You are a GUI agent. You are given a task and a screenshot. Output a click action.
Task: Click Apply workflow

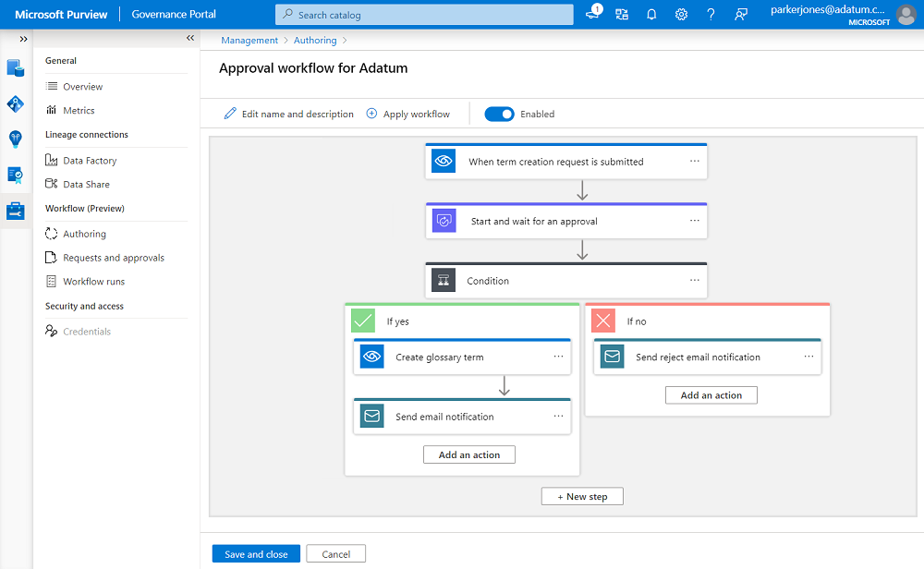408,114
